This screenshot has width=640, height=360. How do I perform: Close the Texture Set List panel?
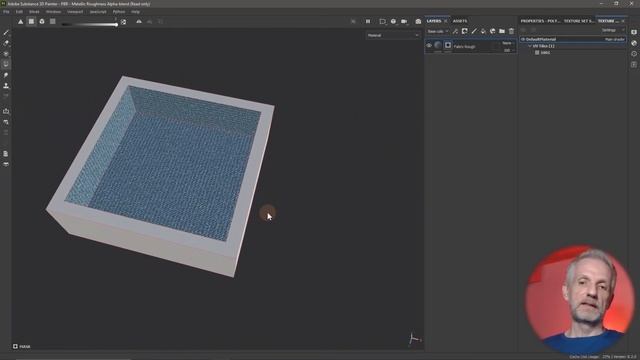click(x=623, y=21)
